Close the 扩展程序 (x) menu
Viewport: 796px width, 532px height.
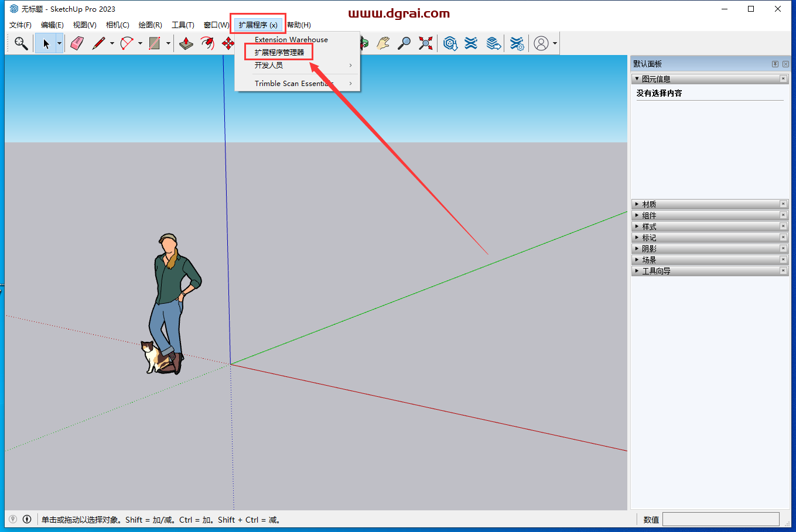coord(258,25)
